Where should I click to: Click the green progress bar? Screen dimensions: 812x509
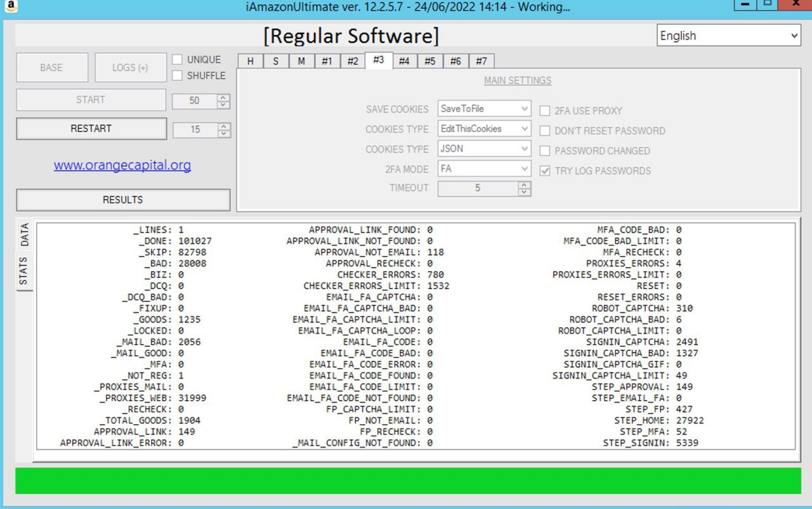[x=408, y=481]
